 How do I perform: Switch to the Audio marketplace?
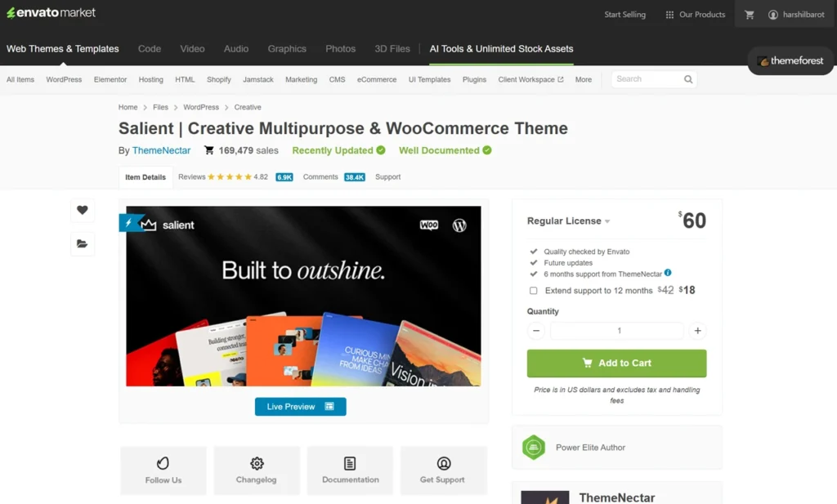point(236,49)
